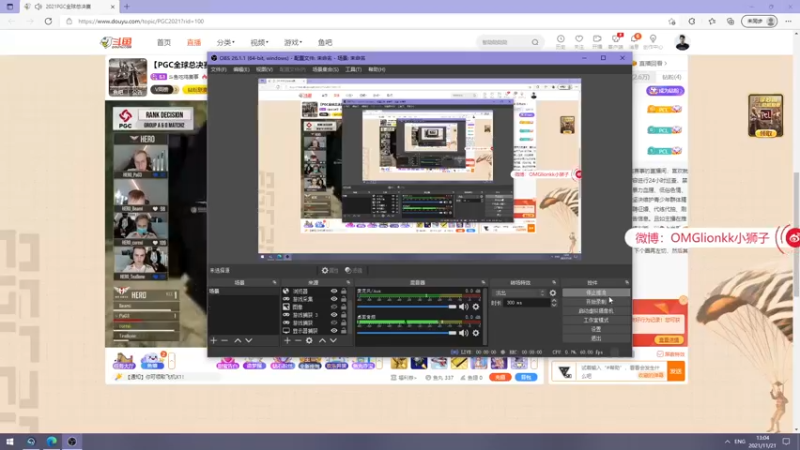Toggle lock of 图像 source
Image resolution: width=800 pixels, height=450 pixels.
pyautogui.click(x=344, y=307)
